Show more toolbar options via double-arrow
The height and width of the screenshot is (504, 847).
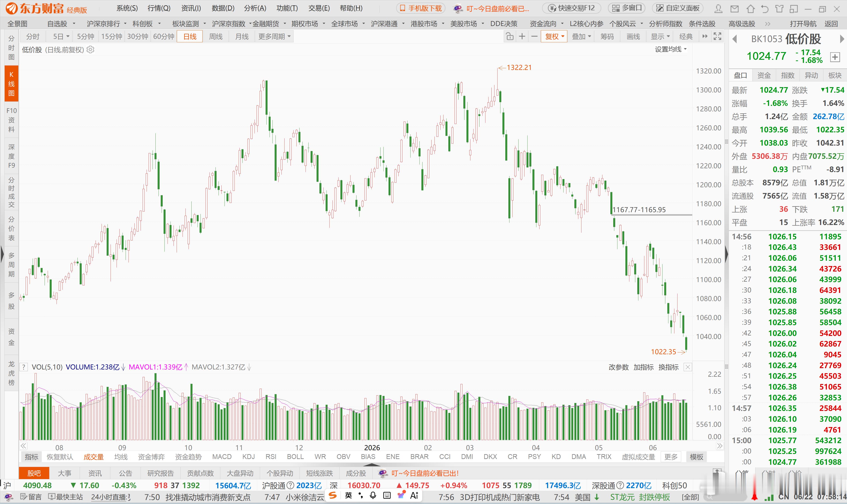(705, 36)
